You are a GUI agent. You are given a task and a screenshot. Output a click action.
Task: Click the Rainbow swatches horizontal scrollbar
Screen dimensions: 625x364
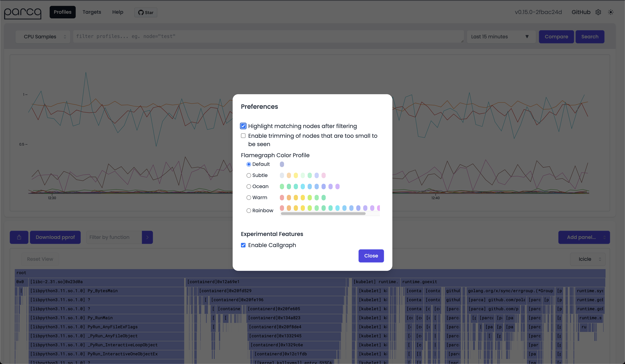(323, 214)
